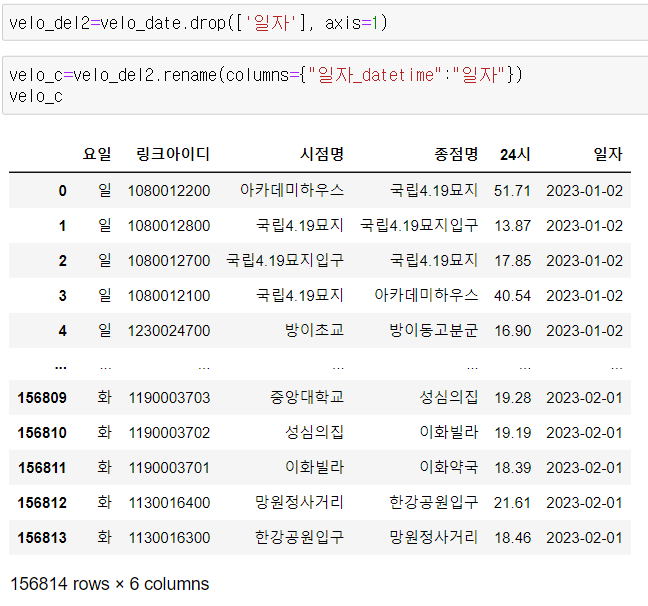The height and width of the screenshot is (606, 648).
Task: Click link ID cell 1190003701
Action: [169, 468]
